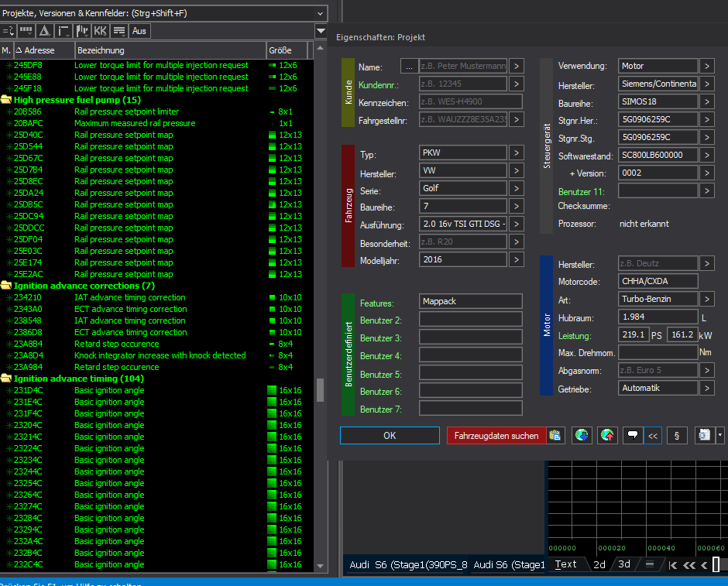This screenshot has width=728, height=586.
Task: Click the paragraph symbol (§) button
Action: 677,436
